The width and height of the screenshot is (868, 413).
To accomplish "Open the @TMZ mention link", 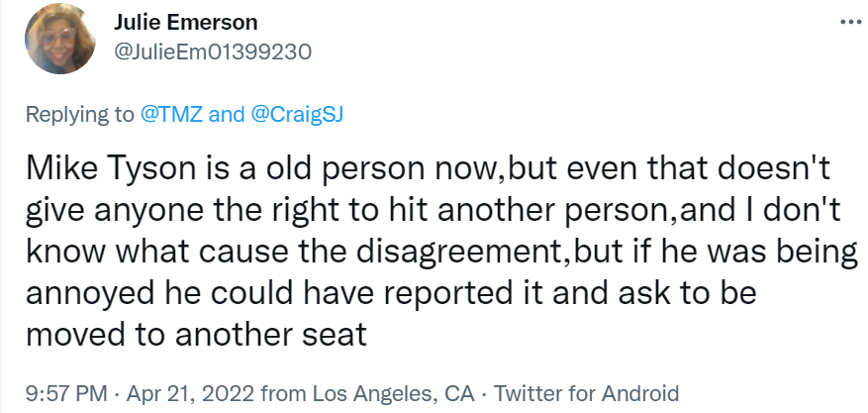I will pyautogui.click(x=175, y=114).
